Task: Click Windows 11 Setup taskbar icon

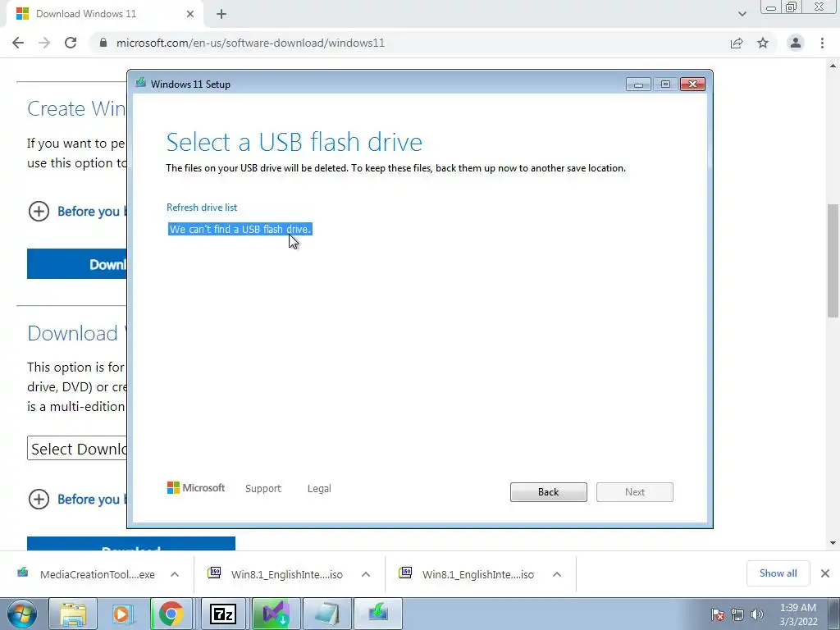Action: point(377,614)
